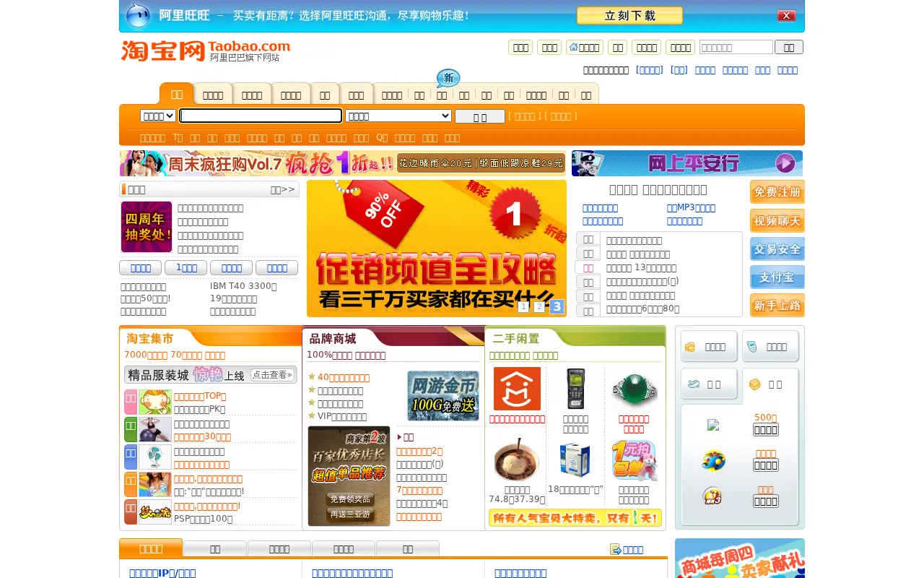Click the cartoon girl face thumbnail

pos(155,402)
